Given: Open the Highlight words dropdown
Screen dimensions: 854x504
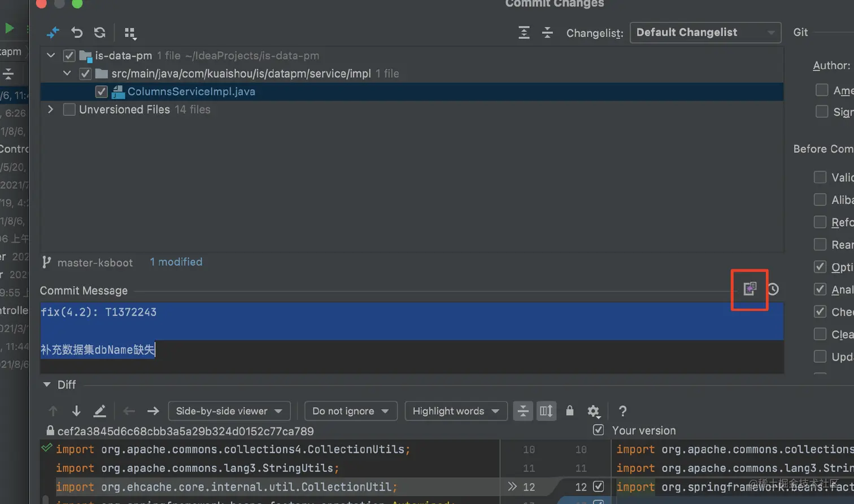Looking at the screenshot, I should [x=456, y=411].
